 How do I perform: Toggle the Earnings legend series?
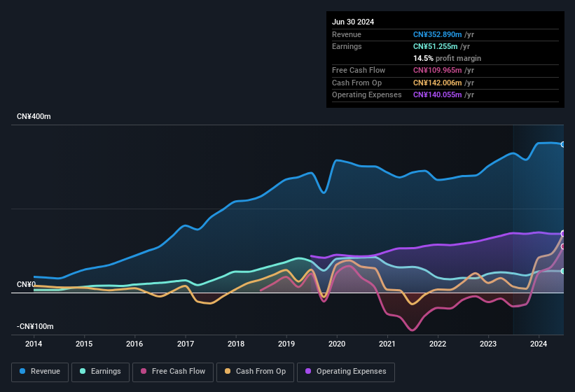(x=101, y=372)
